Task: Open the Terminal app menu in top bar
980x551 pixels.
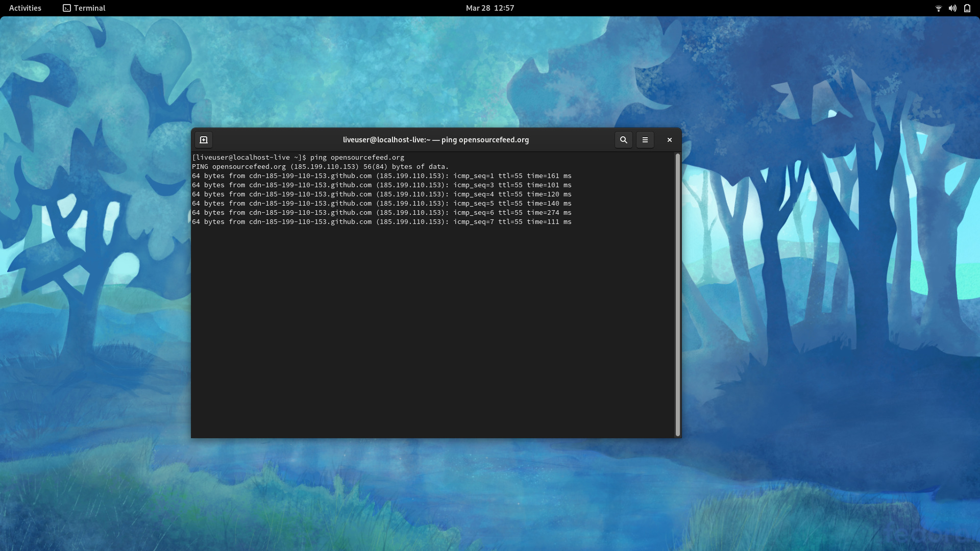Action: click(x=84, y=8)
